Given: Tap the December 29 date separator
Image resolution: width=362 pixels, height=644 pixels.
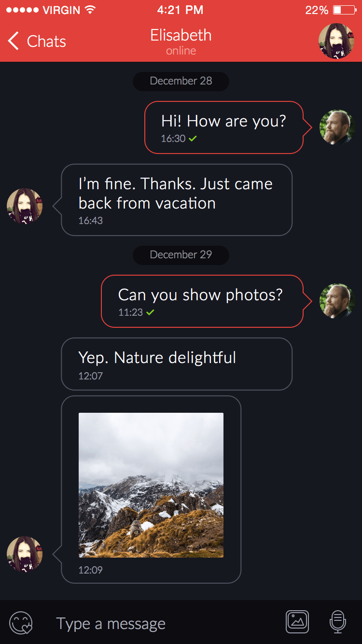Looking at the screenshot, I should click(x=181, y=255).
